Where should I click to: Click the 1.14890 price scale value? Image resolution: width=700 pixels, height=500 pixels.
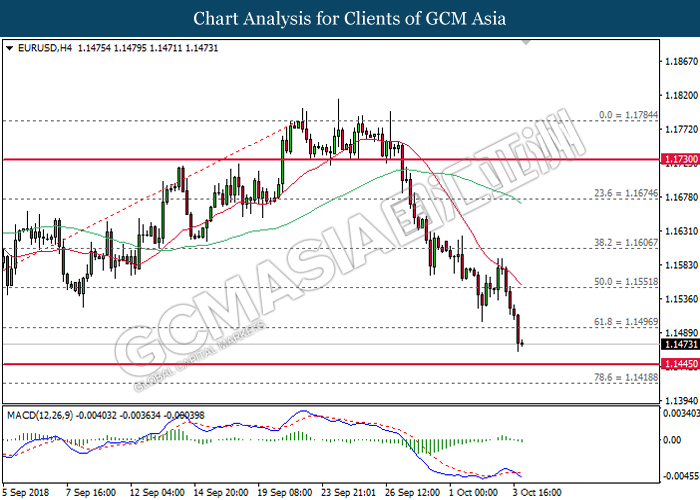tap(681, 333)
